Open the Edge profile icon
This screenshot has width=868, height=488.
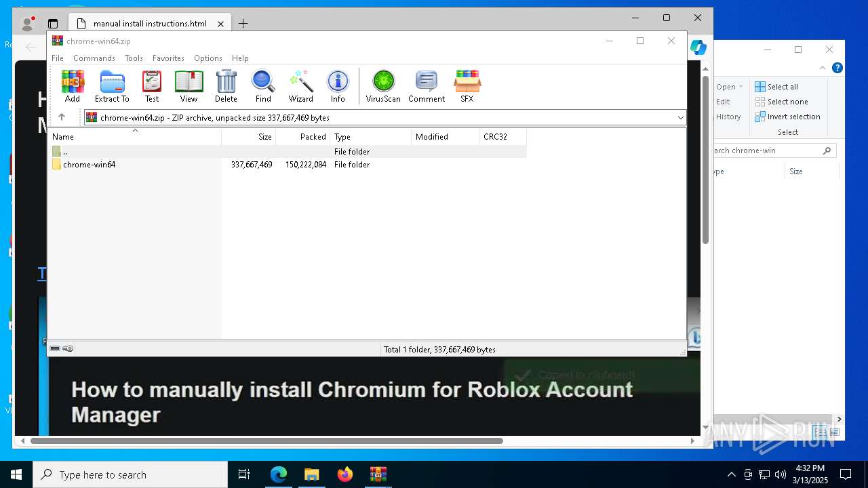click(x=28, y=23)
